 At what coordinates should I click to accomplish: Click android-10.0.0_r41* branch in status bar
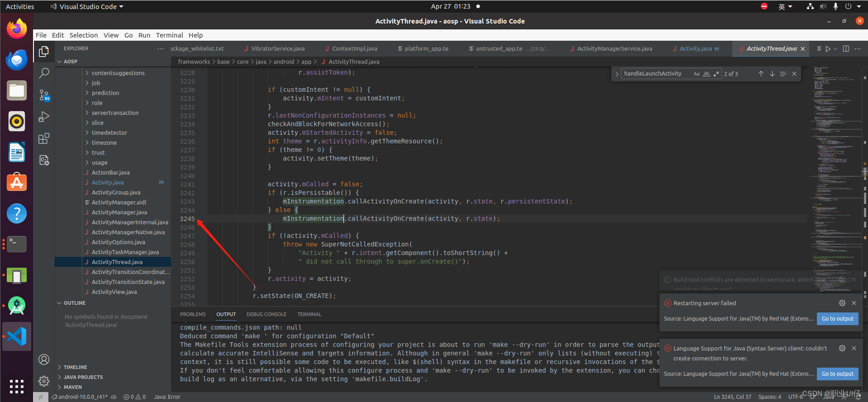point(80,397)
